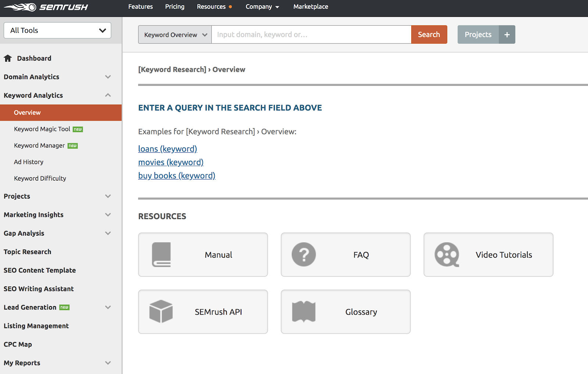The image size is (588, 374).
Task: Click the SEMrush logo
Action: tap(46, 7)
